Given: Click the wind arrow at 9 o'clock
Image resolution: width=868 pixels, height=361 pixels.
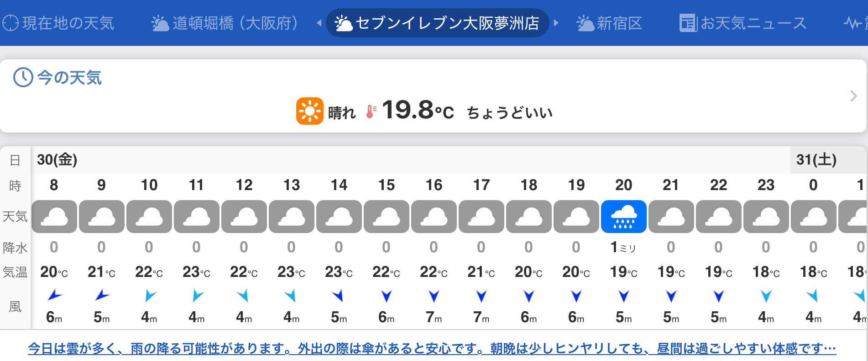Looking at the screenshot, I should [101, 296].
